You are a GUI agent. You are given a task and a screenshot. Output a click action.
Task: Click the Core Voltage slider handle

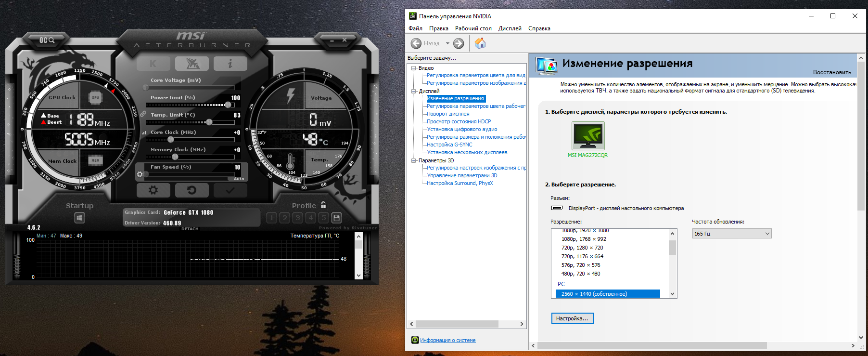tap(146, 88)
